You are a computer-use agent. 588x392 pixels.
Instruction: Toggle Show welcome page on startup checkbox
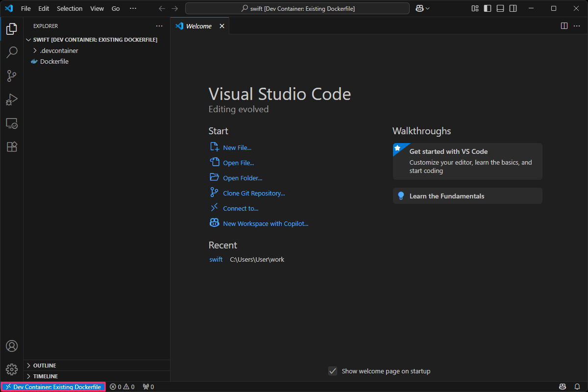tap(333, 371)
